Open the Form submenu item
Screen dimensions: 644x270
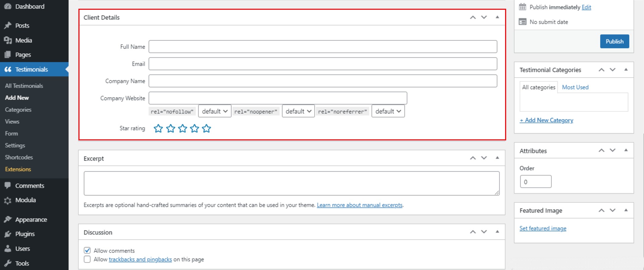[x=11, y=134]
